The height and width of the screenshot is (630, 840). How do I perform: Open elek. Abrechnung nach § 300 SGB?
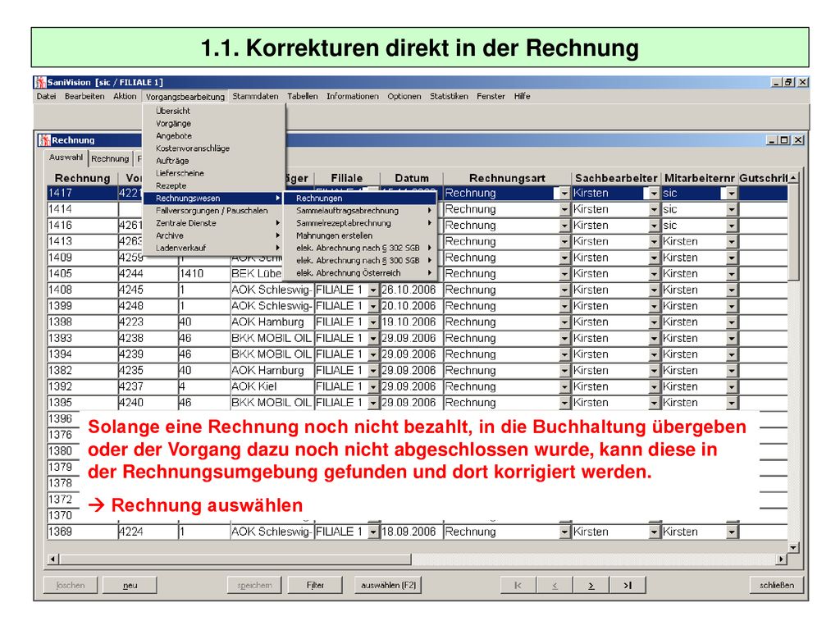coord(360,260)
